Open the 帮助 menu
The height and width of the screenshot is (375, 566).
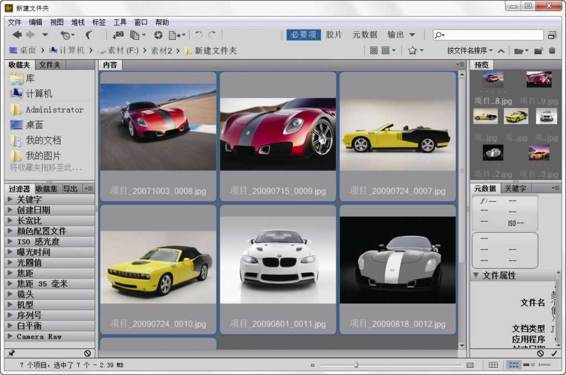(162, 22)
